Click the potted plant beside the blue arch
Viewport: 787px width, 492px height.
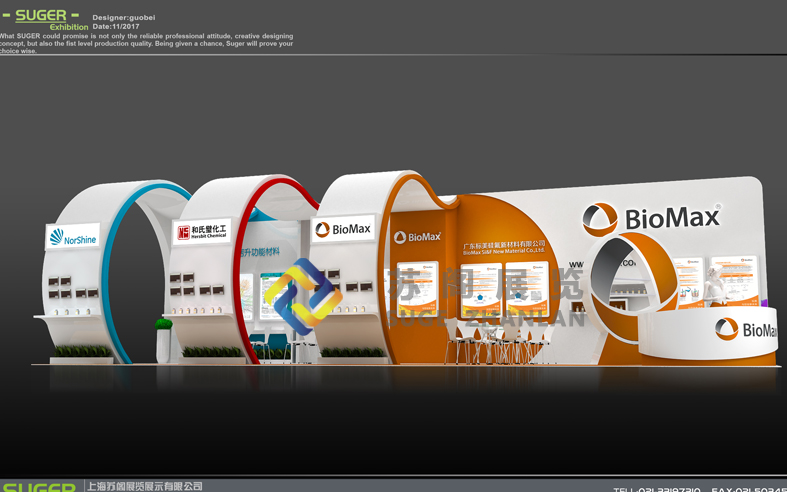pos(164,338)
